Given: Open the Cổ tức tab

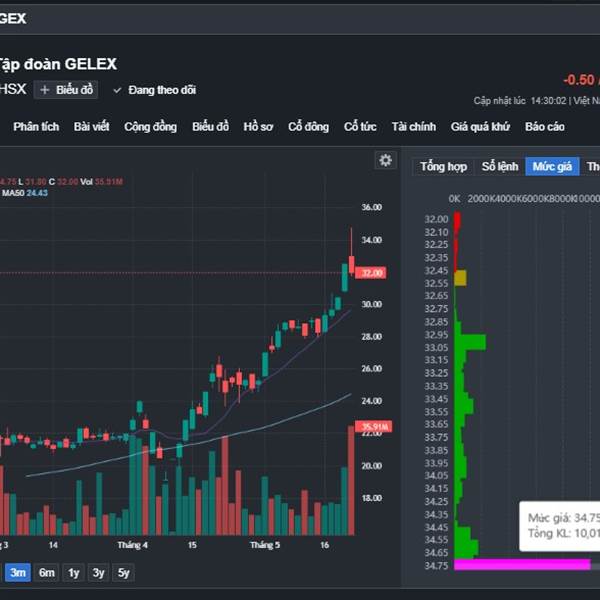Looking at the screenshot, I should point(360,127).
